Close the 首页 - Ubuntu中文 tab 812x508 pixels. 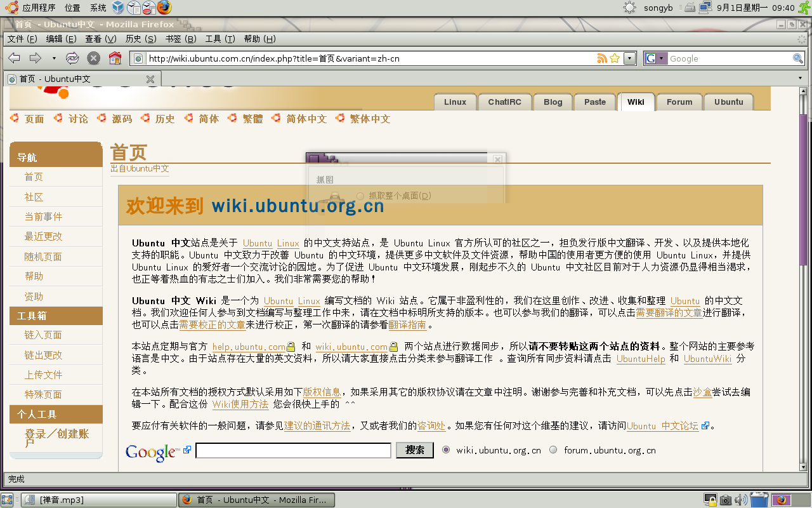(150, 79)
